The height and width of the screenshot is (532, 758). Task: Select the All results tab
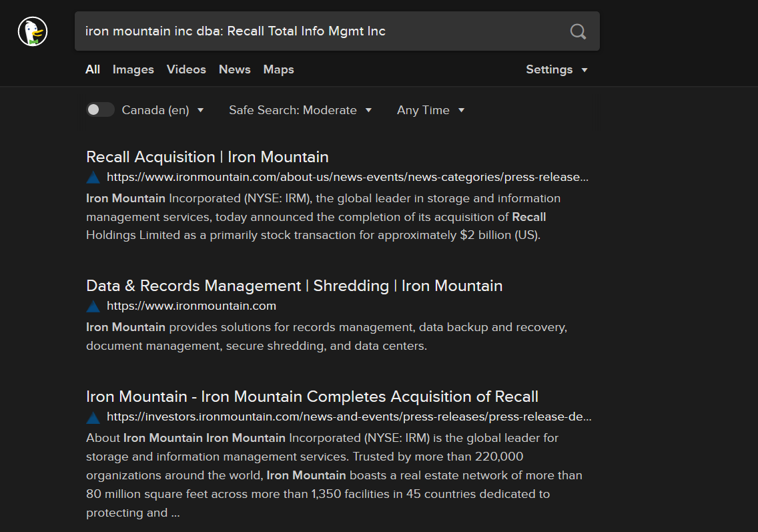(x=92, y=69)
